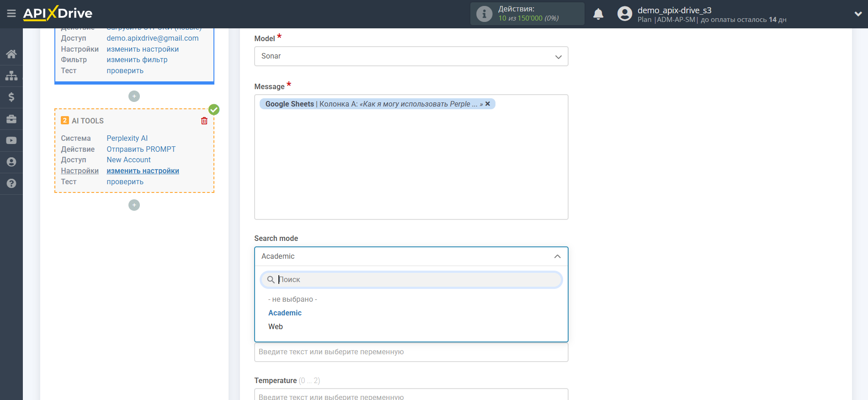The width and height of the screenshot is (868, 400).
Task: Click the actions counter '10 из 150'000'
Action: (520, 18)
